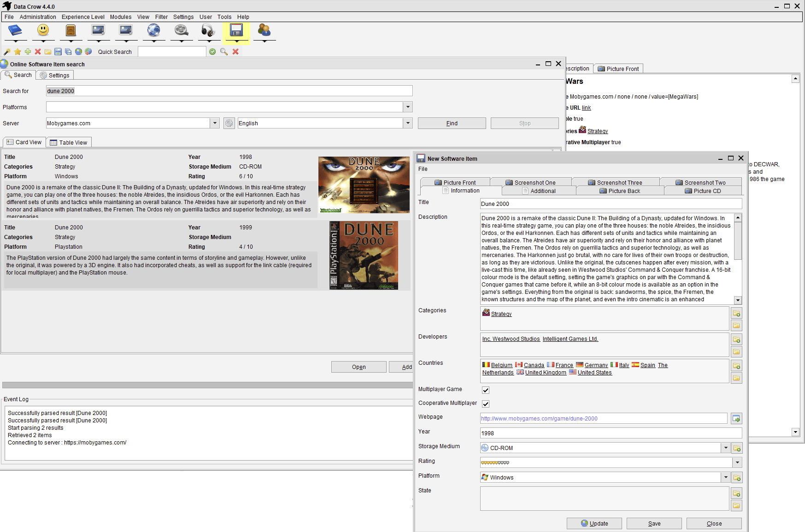Click the green plus add-item icon
Viewport: 805px width, 532px height.
click(x=28, y=52)
